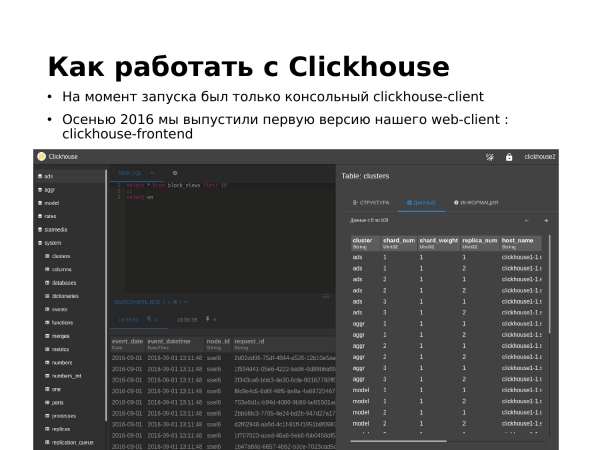
Task: Toggle pin on the 16:58:28 result tab
Action: point(208,320)
